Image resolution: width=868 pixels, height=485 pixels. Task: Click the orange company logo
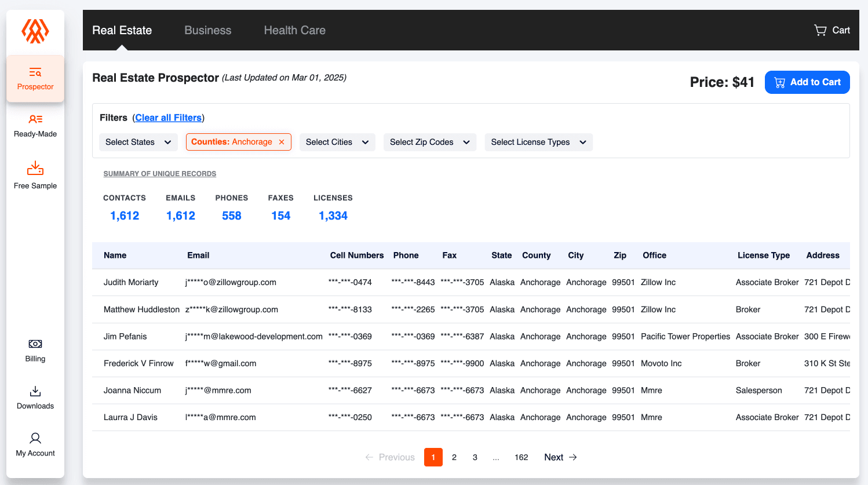[35, 31]
